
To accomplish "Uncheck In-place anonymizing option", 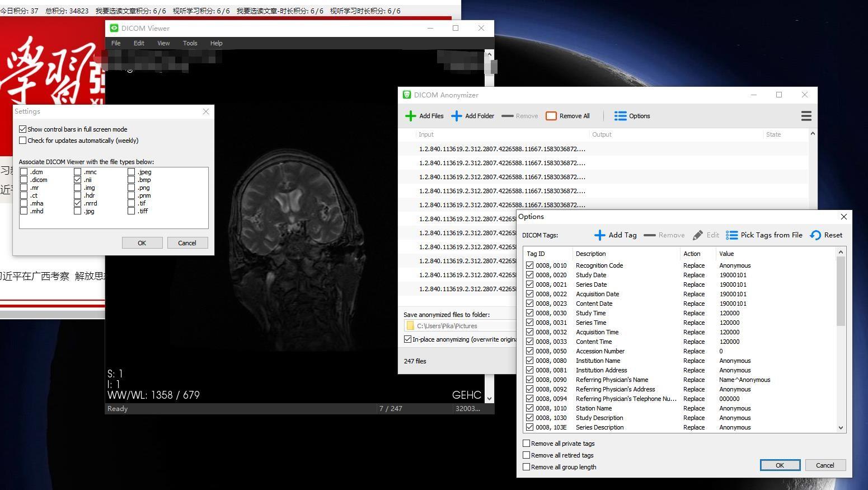I will pyautogui.click(x=408, y=339).
